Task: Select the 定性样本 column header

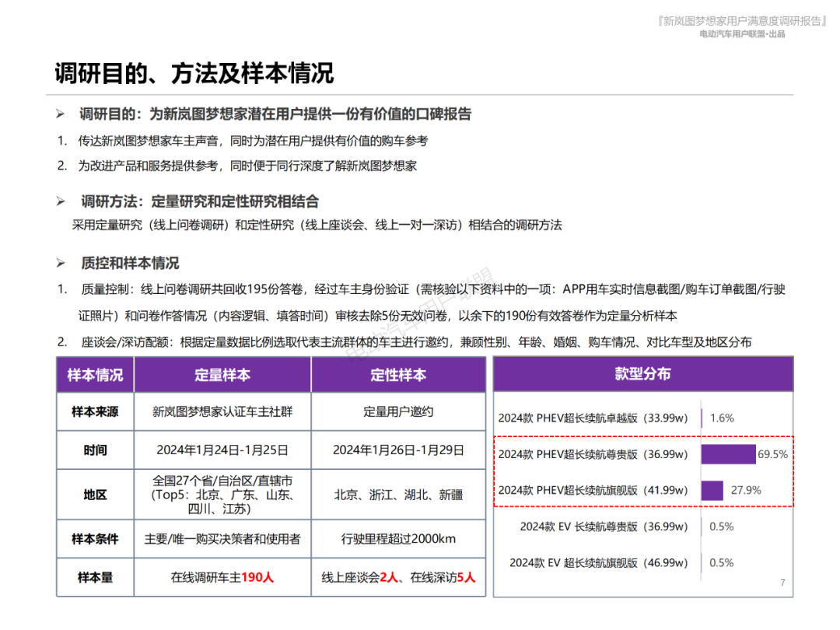Action: 398,375
